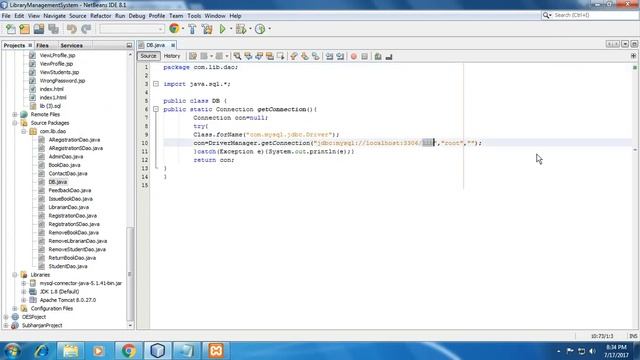Open the browser selection dropdown arrow beside Chrome icon
640x360 pixels.
(183, 29)
